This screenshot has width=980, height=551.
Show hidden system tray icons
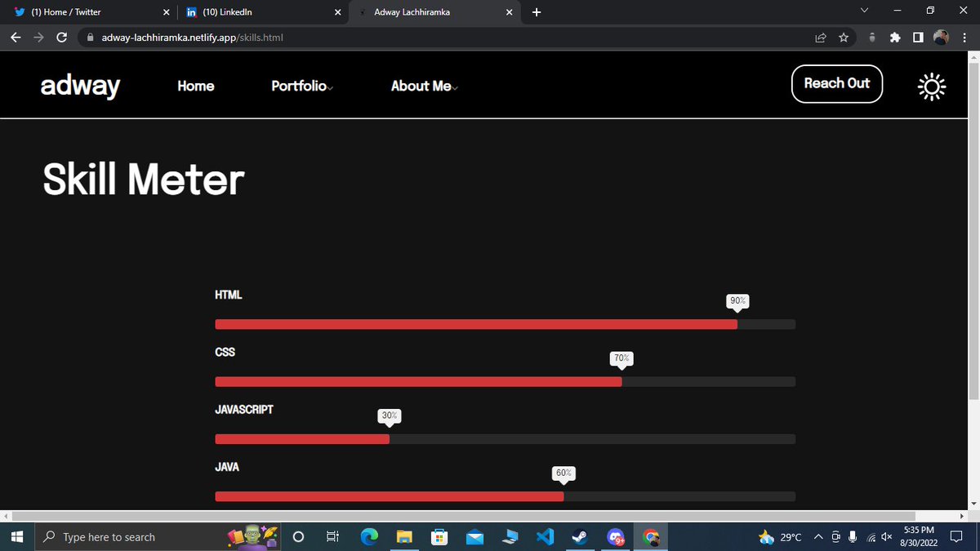click(x=818, y=536)
